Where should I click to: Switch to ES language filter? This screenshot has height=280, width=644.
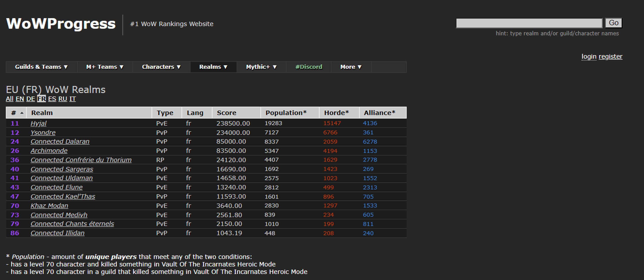[52, 99]
